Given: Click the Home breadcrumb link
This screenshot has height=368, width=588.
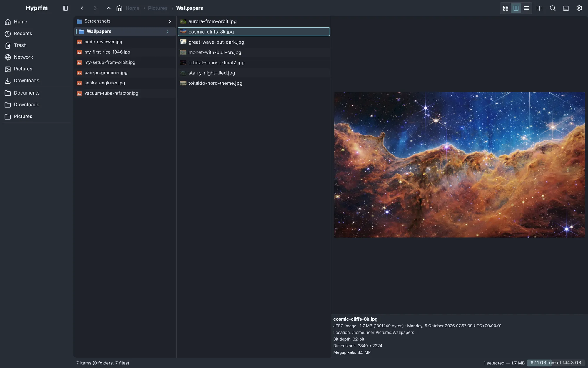Looking at the screenshot, I should [x=133, y=8].
